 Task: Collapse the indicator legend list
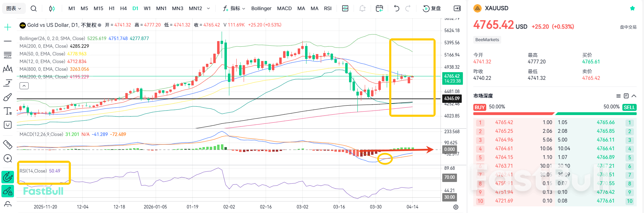(x=24, y=86)
